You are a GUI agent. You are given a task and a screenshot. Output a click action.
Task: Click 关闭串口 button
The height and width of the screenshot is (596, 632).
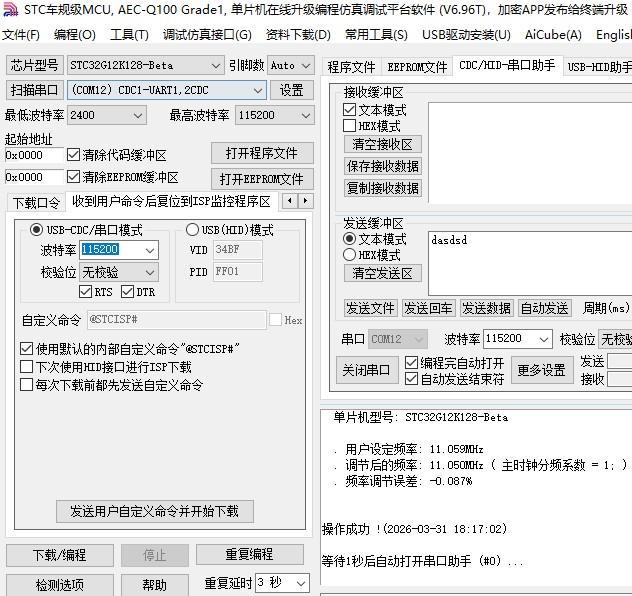tap(366, 370)
